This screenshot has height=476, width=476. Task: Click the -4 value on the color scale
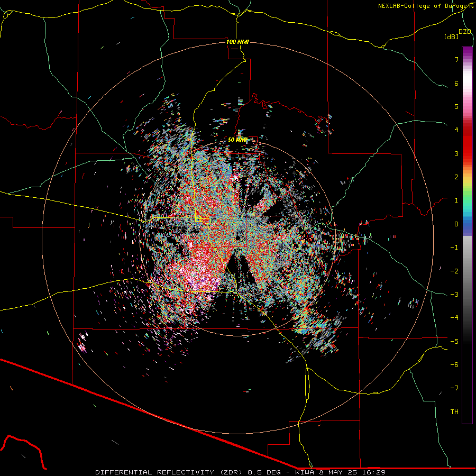(x=454, y=317)
